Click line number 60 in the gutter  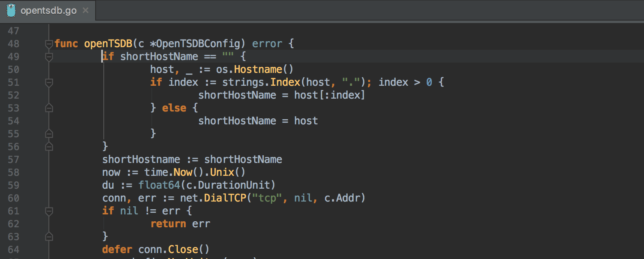14,198
